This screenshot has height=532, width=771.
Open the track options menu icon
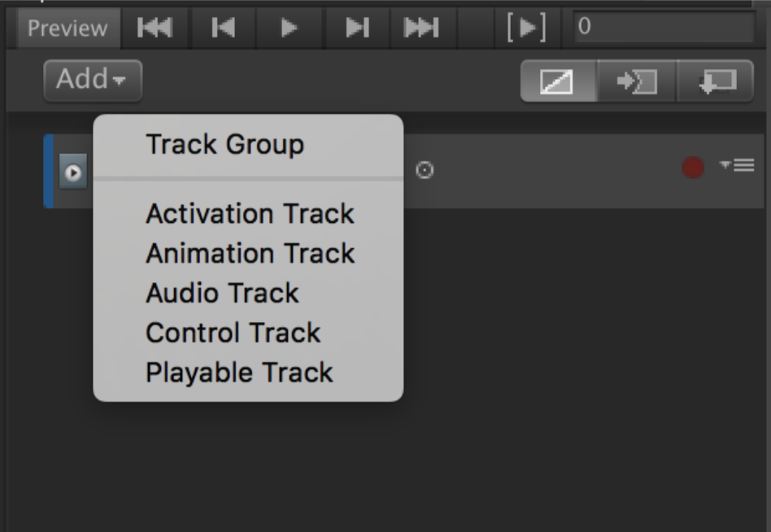[x=737, y=166]
